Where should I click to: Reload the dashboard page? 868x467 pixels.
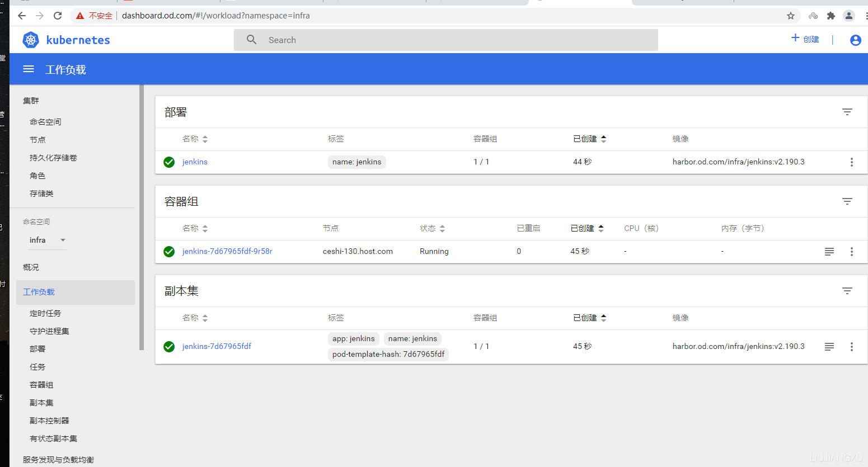click(58, 16)
